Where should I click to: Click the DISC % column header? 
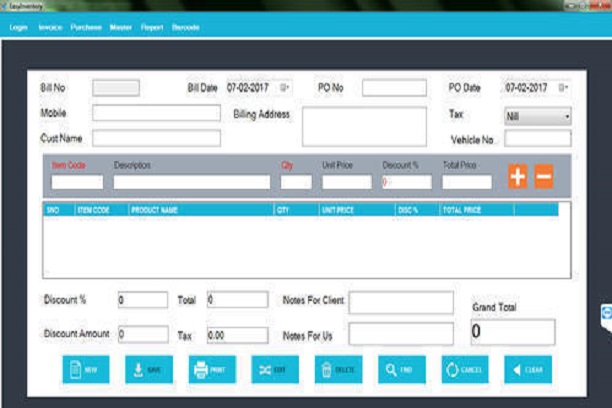pos(417,210)
